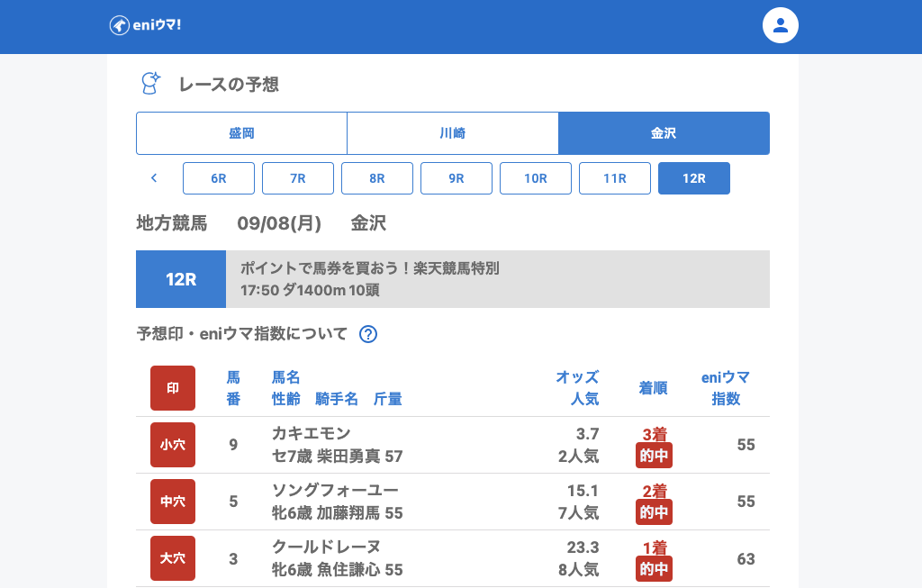Screen dimensions: 922x588
Task: Select race 9R
Action: pyautogui.click(x=456, y=178)
